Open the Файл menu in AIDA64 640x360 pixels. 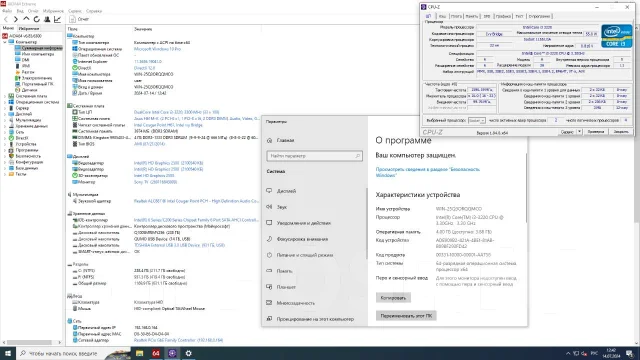[x=7, y=11]
